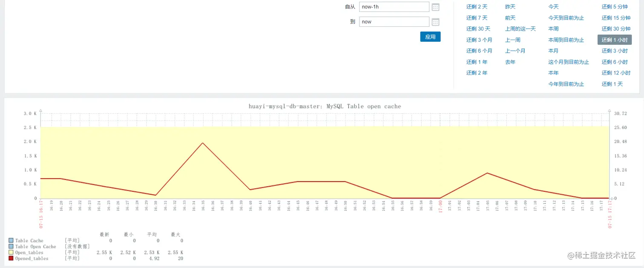Viewport: 644px width, 268px height.
Task: Select the 还剩 1 年 time range
Action: [x=477, y=62]
